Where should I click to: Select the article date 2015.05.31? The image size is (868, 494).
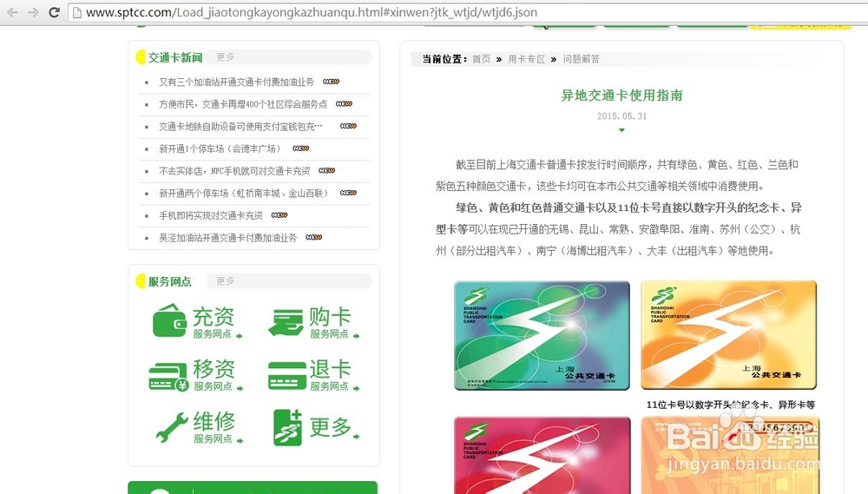click(x=621, y=115)
